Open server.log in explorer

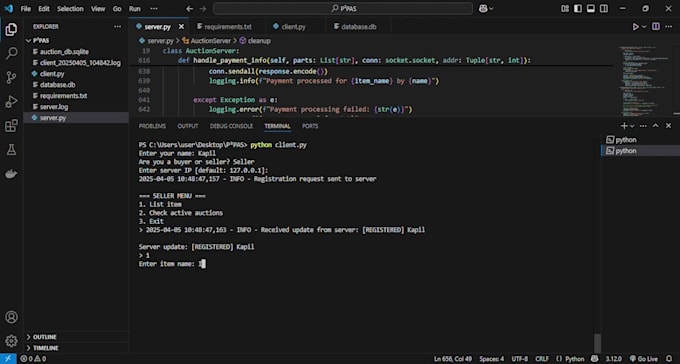pyautogui.click(x=54, y=107)
